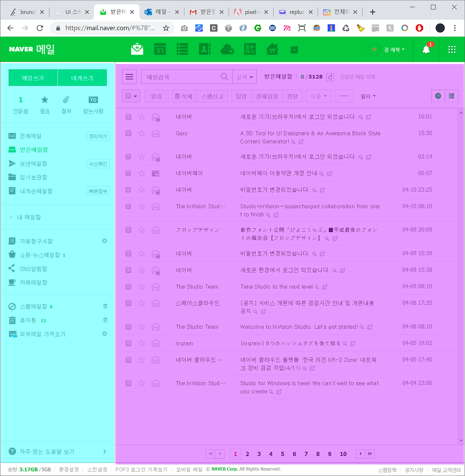Open the Naver Cloud icon in the header
The width and height of the screenshot is (465, 476).
[227, 49]
